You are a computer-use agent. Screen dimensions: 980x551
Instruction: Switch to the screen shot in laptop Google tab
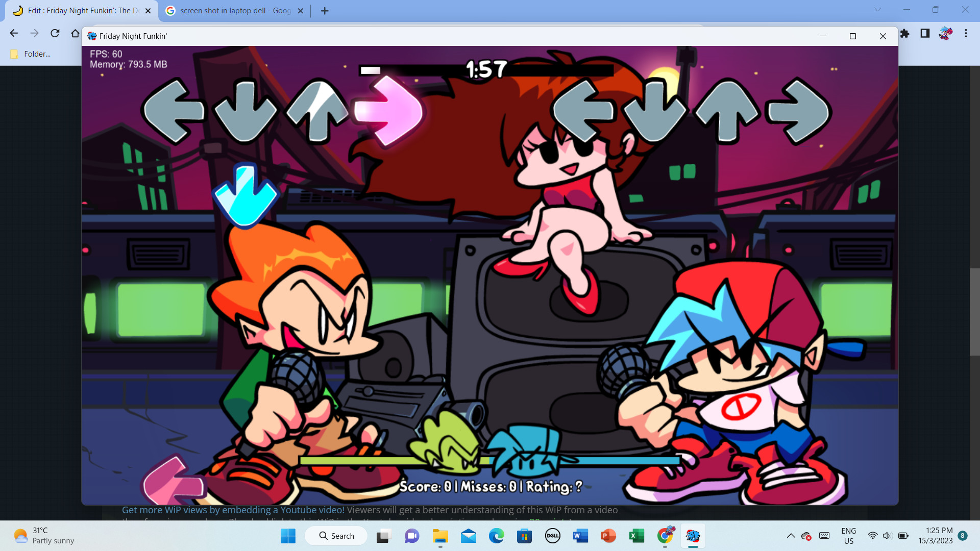point(235,11)
